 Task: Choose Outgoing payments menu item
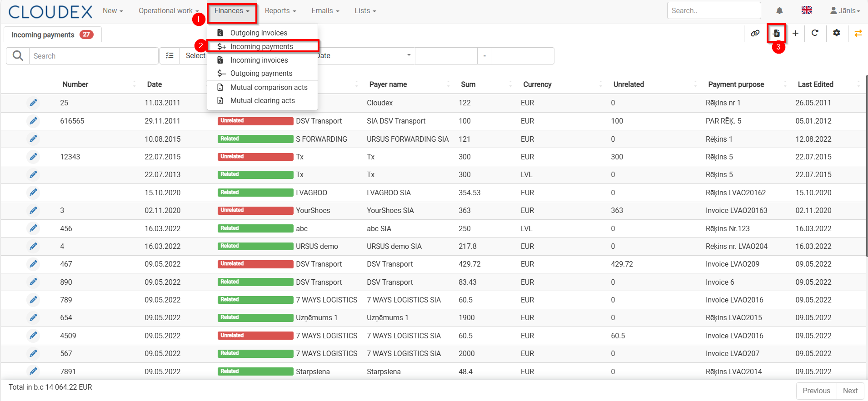coord(262,73)
